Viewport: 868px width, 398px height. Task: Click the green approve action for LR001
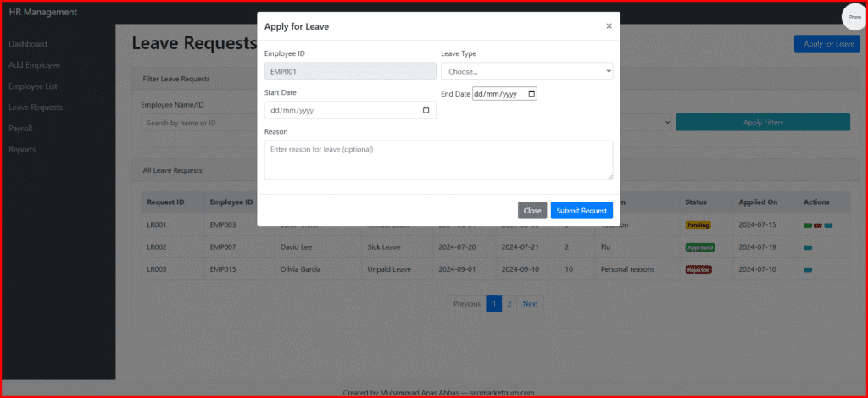click(x=808, y=225)
